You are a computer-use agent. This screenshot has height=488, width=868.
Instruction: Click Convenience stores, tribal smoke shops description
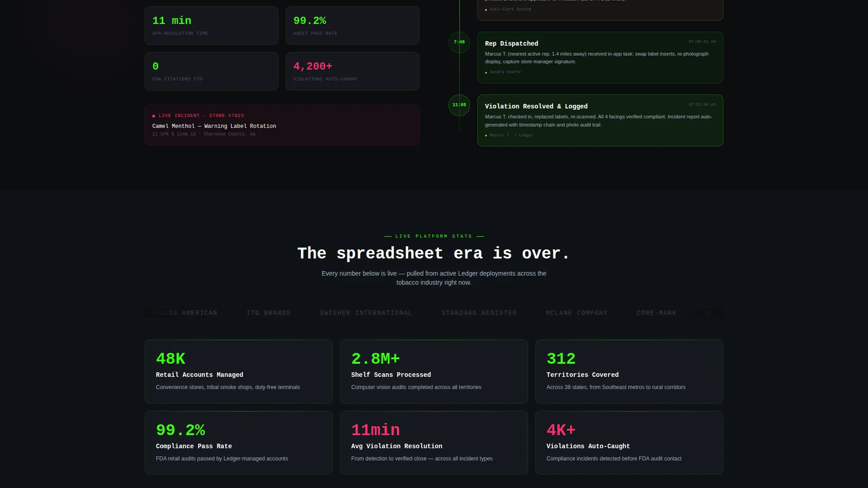(228, 388)
